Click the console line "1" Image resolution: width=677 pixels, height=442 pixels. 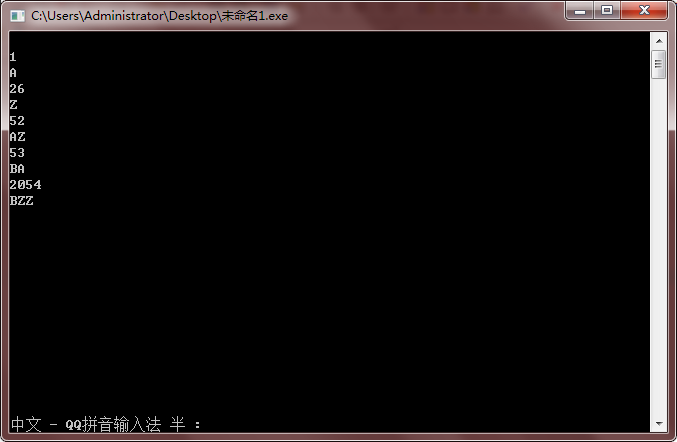[x=13, y=57]
